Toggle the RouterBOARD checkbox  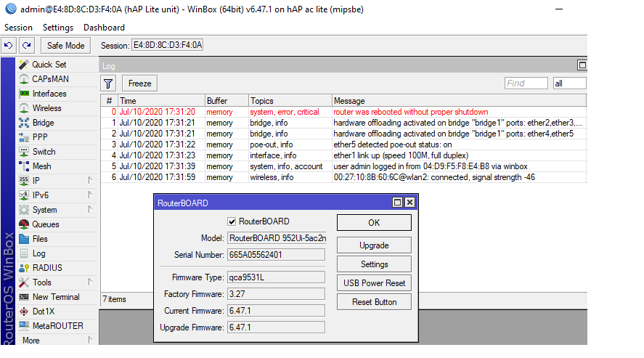(x=232, y=221)
